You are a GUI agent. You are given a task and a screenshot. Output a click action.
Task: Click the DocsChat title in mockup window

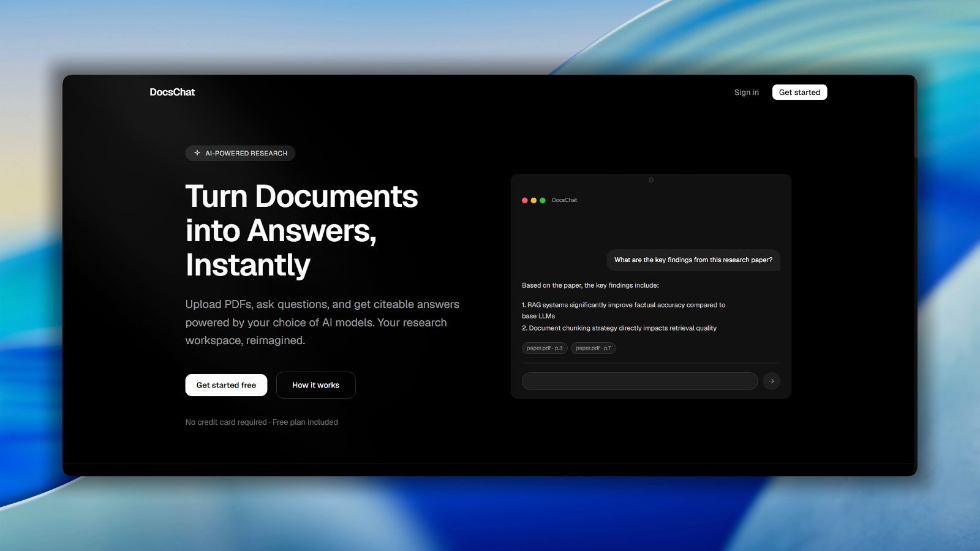click(564, 200)
